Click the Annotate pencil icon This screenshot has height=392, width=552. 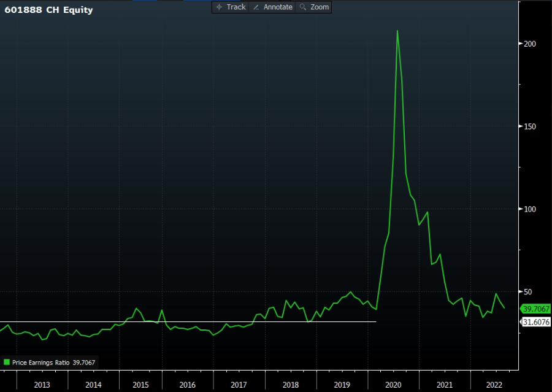tap(256, 7)
